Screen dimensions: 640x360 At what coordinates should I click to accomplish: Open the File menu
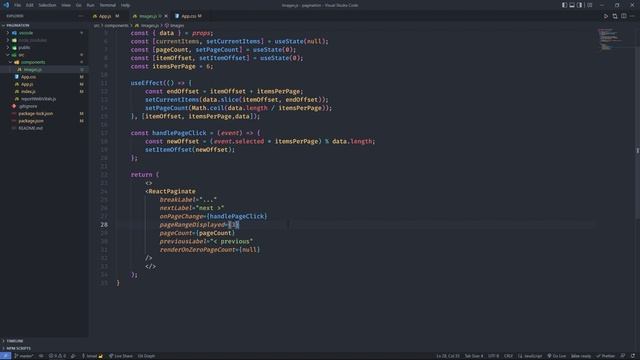(18, 5)
